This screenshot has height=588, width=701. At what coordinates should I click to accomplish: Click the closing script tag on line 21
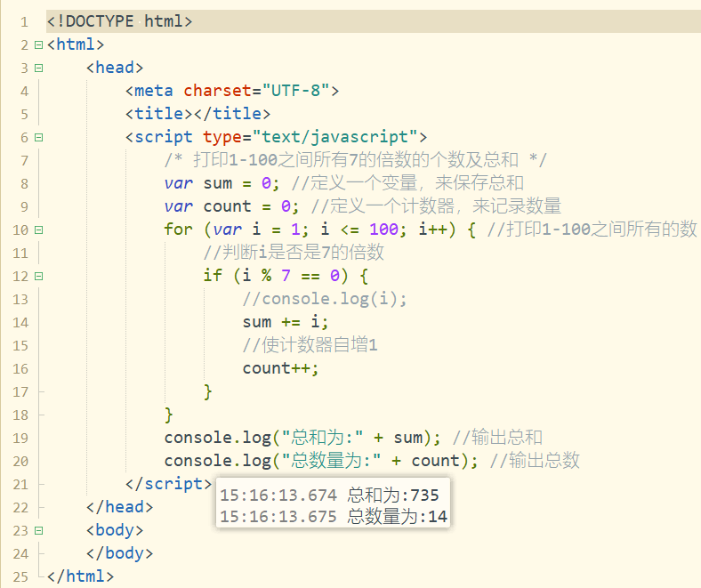click(x=168, y=484)
